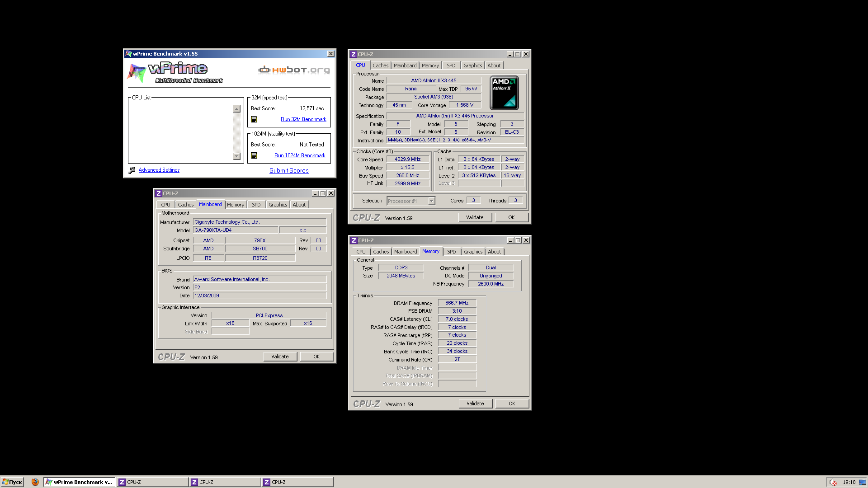Click the Start button labeled Пуск

[12, 482]
